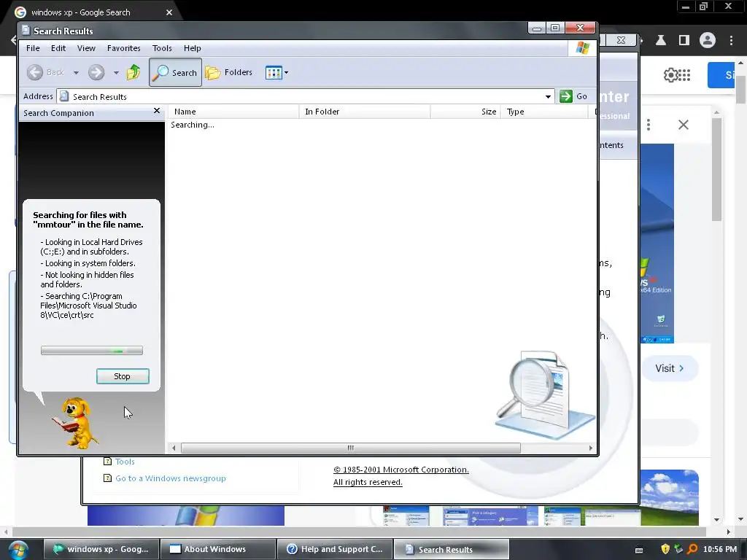Open the Tools menu
This screenshot has height=560, width=747.
click(x=162, y=48)
